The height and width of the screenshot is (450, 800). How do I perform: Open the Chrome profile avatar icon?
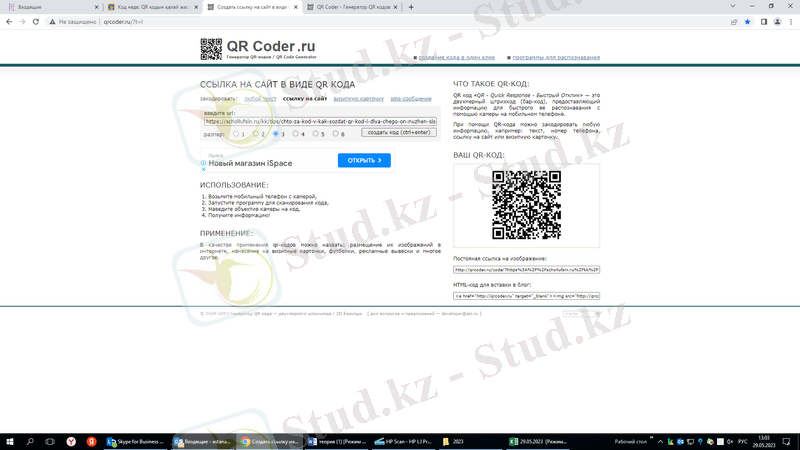click(777, 22)
